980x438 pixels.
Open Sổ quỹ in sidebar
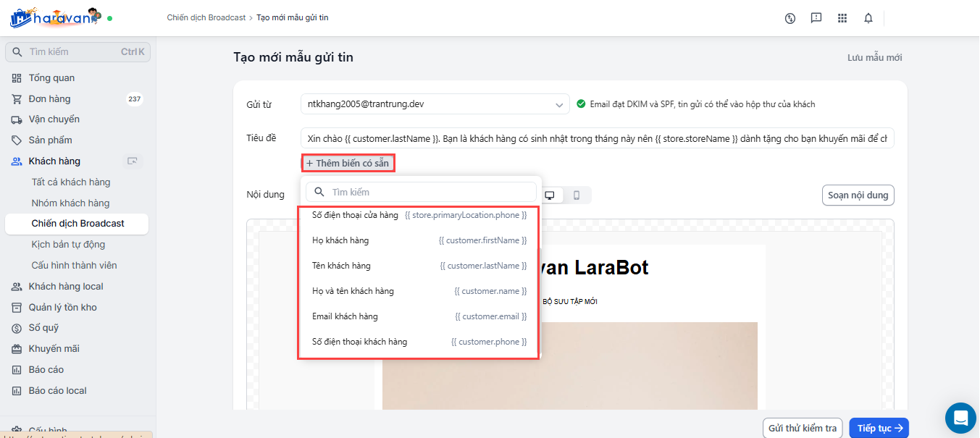tap(43, 328)
